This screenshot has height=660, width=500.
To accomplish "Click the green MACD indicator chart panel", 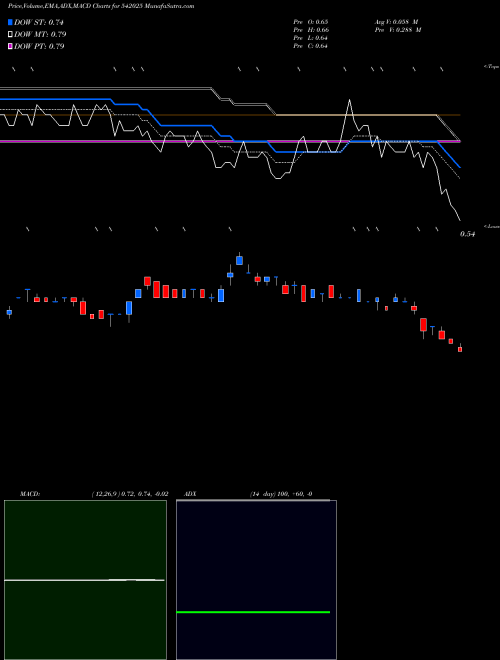I will coord(85,580).
